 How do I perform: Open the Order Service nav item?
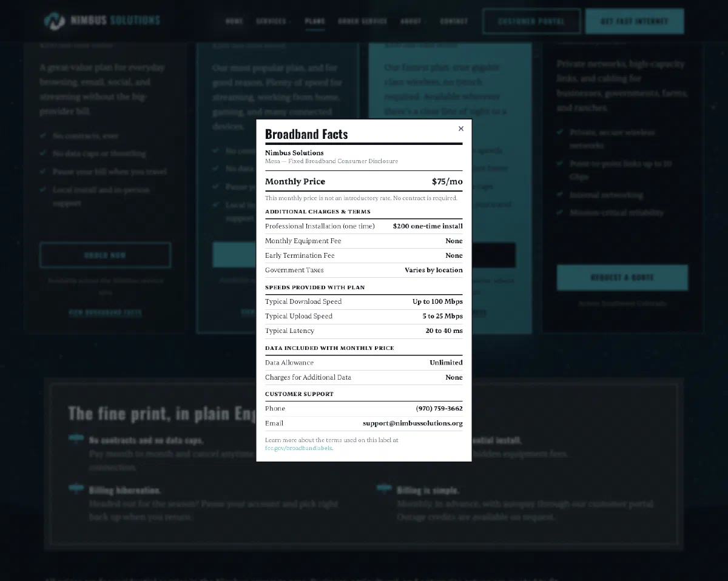[362, 21]
